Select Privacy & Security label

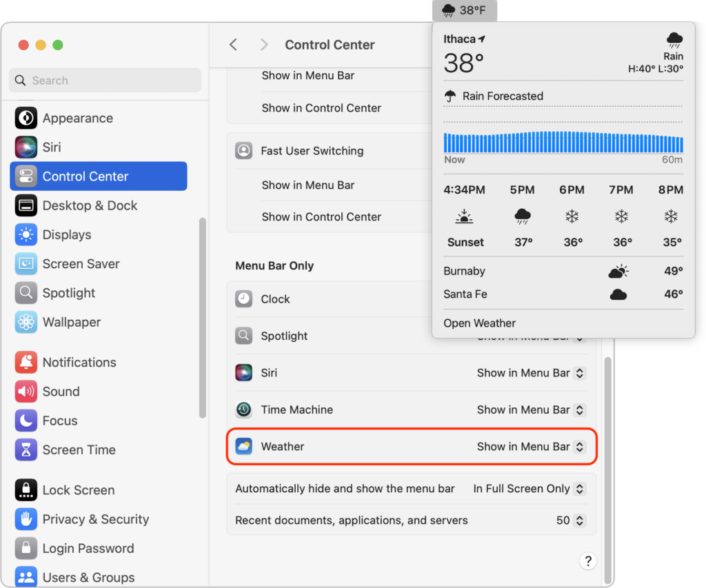[x=95, y=519]
